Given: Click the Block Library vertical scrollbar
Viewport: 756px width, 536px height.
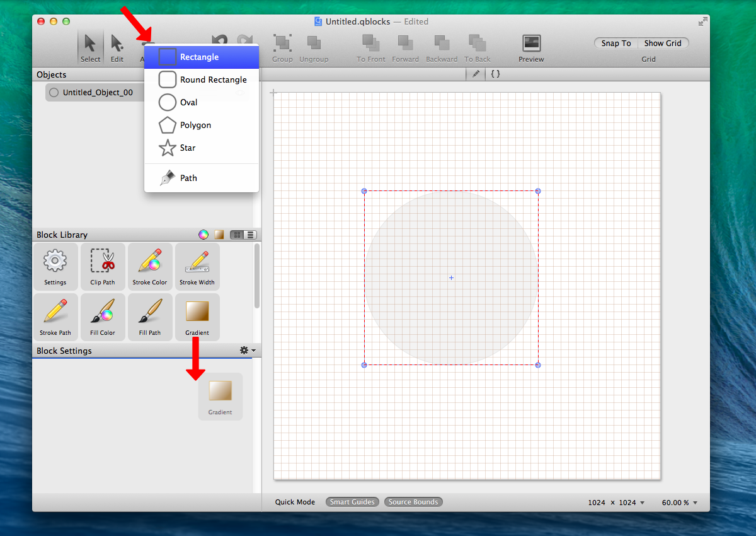Looking at the screenshot, I should [x=257, y=276].
